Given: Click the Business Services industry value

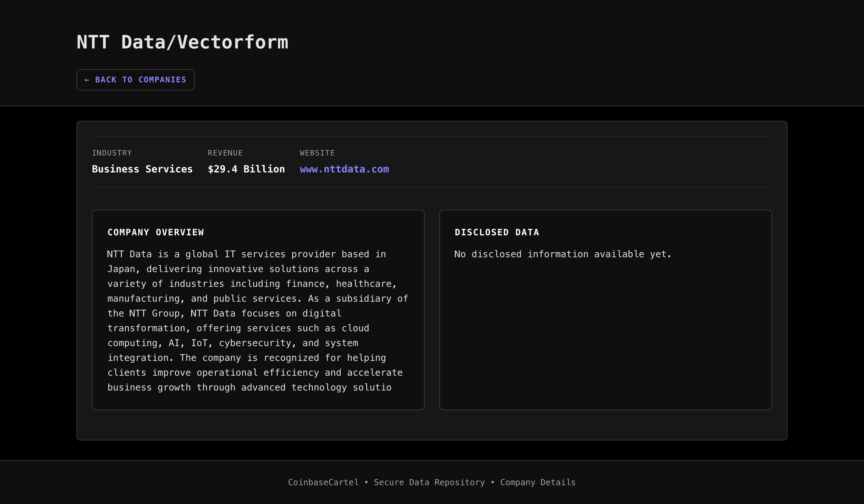Looking at the screenshot, I should coord(142,169).
